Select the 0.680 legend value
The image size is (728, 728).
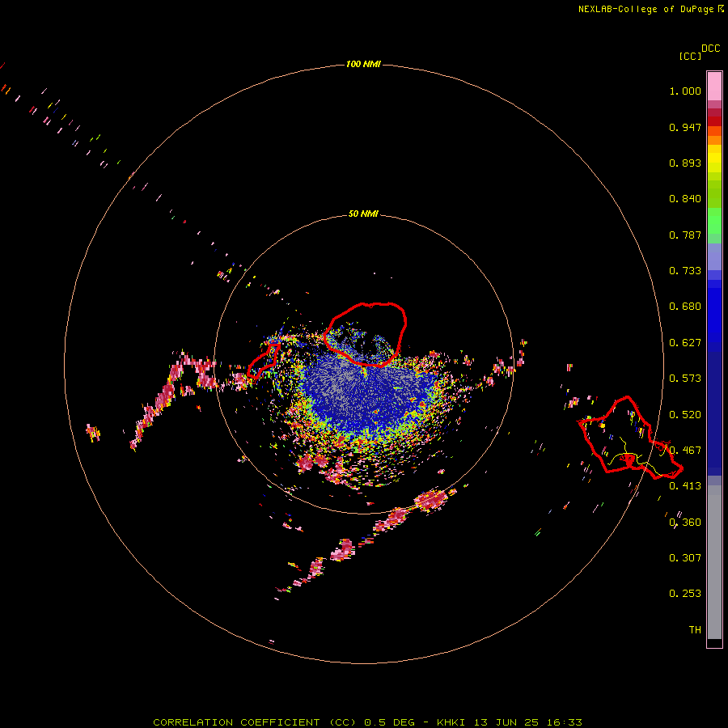click(x=685, y=307)
